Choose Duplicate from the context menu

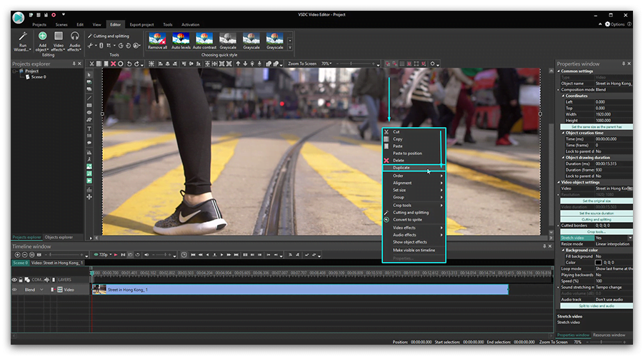[x=414, y=168]
